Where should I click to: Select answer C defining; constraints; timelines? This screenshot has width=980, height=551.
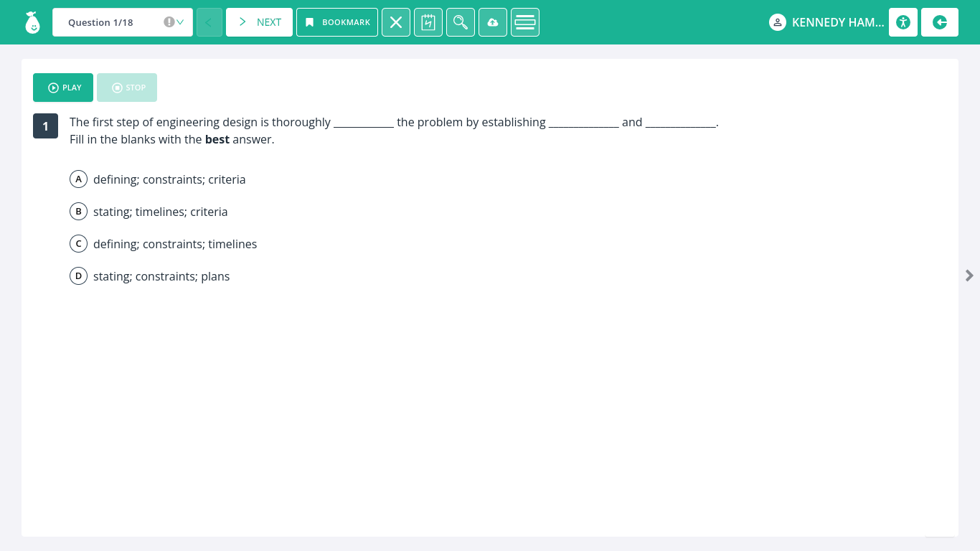pyautogui.click(x=164, y=244)
